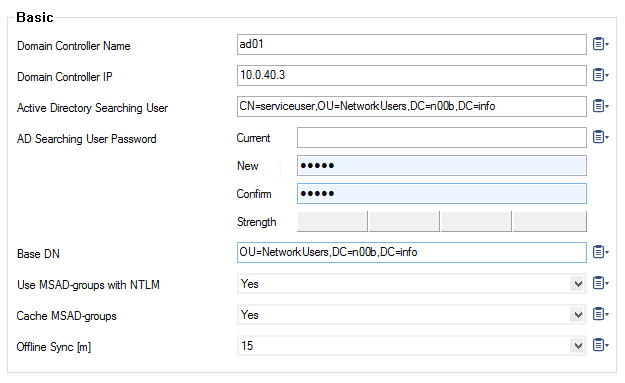
Task: Select the 'Strength' label
Action: coord(256,222)
